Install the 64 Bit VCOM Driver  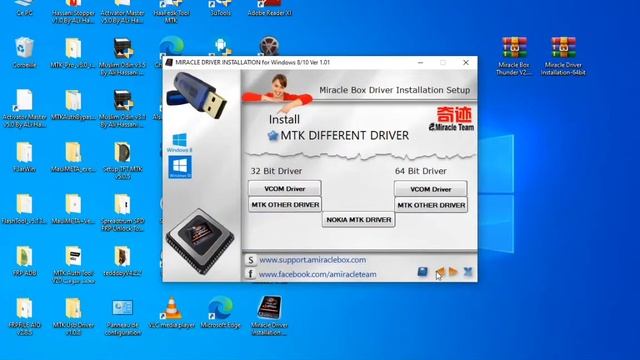point(431,189)
